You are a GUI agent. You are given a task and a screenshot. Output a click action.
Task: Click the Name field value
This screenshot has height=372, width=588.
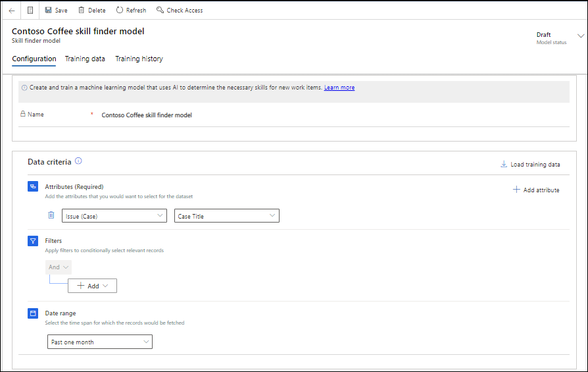[x=147, y=115]
